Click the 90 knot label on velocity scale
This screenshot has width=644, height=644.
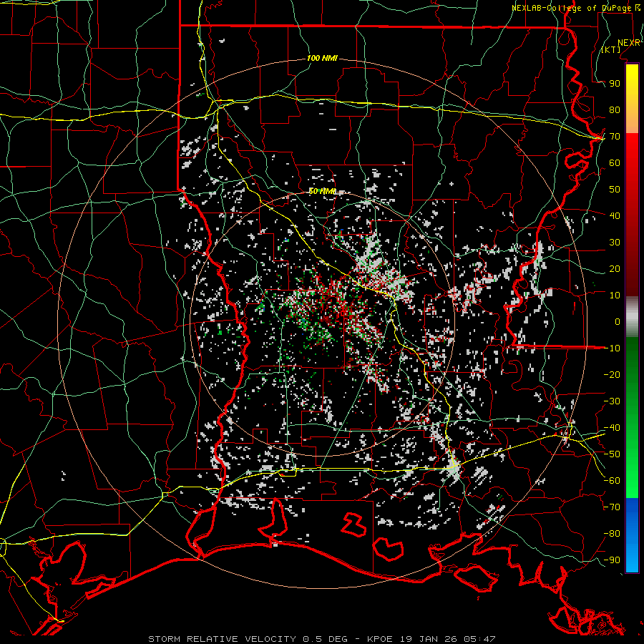[x=615, y=84]
